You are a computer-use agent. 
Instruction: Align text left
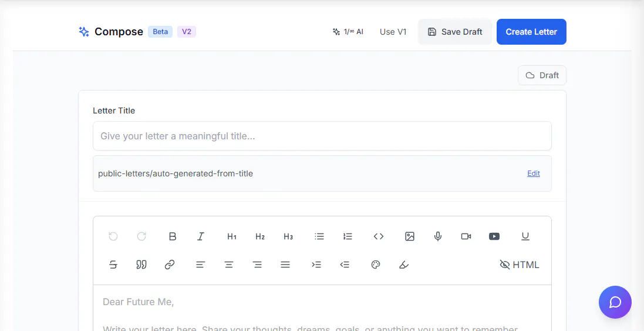[200, 265]
